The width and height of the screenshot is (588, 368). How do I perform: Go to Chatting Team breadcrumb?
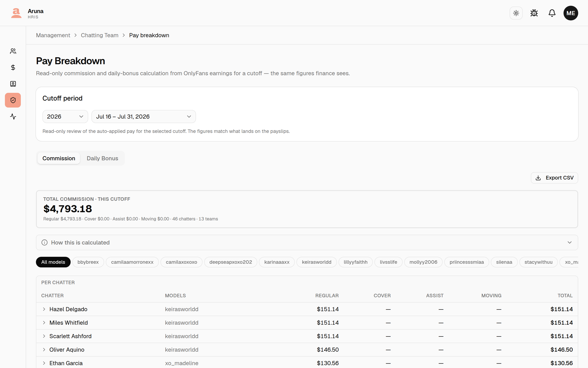pos(100,35)
